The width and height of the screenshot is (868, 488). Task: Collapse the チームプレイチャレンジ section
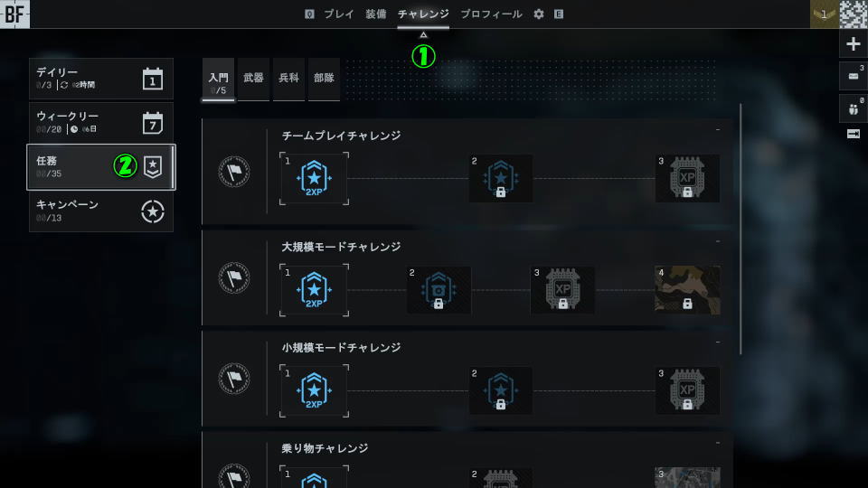point(717,130)
